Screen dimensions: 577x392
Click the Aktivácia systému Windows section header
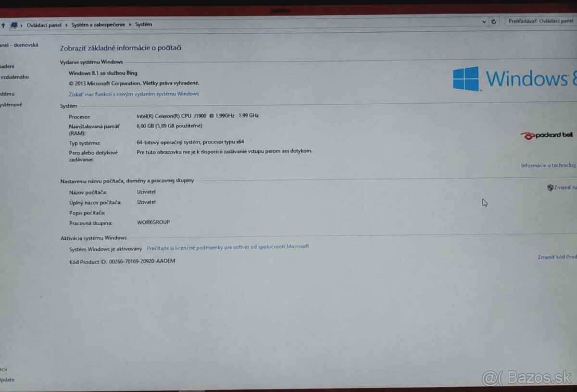tap(93, 238)
